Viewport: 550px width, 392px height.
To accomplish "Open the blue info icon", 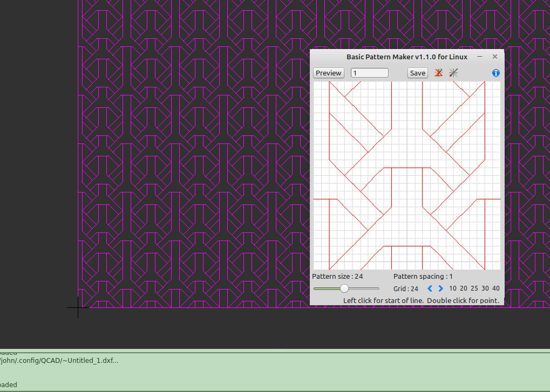I will click(x=495, y=73).
